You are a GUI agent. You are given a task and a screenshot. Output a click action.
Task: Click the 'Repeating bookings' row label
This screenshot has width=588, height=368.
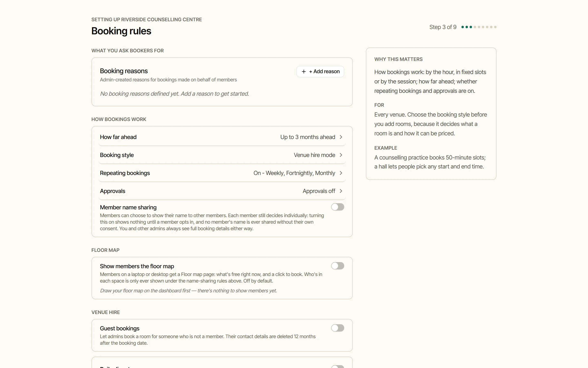coord(125,173)
